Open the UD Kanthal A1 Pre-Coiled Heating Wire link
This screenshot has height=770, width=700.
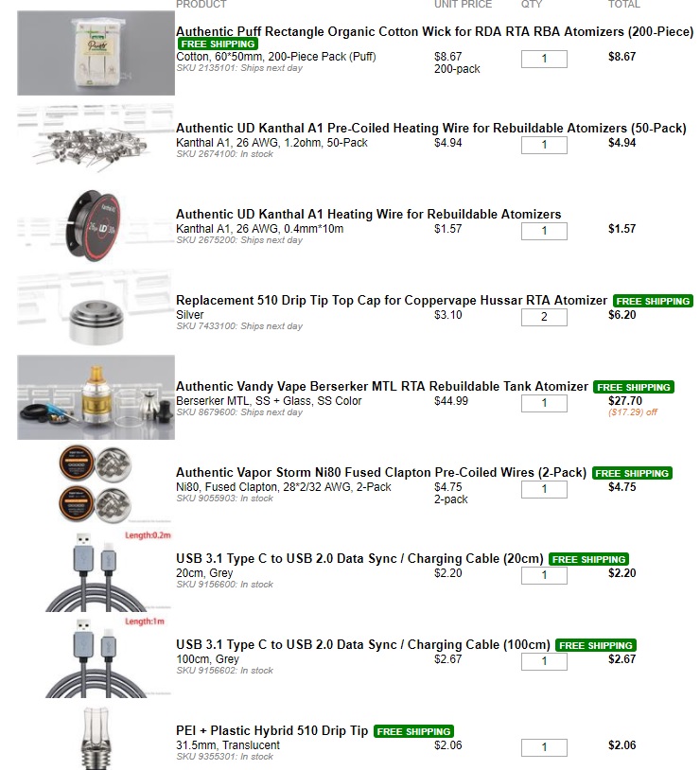430,128
